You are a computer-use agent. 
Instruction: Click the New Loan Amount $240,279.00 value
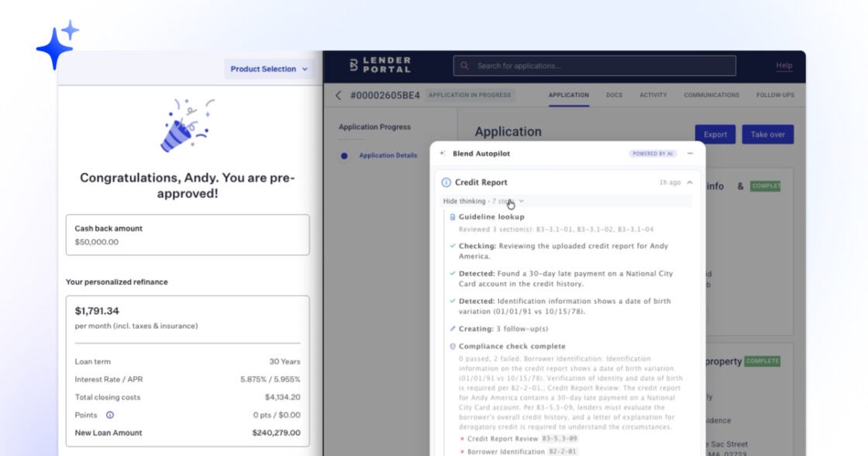click(x=276, y=433)
